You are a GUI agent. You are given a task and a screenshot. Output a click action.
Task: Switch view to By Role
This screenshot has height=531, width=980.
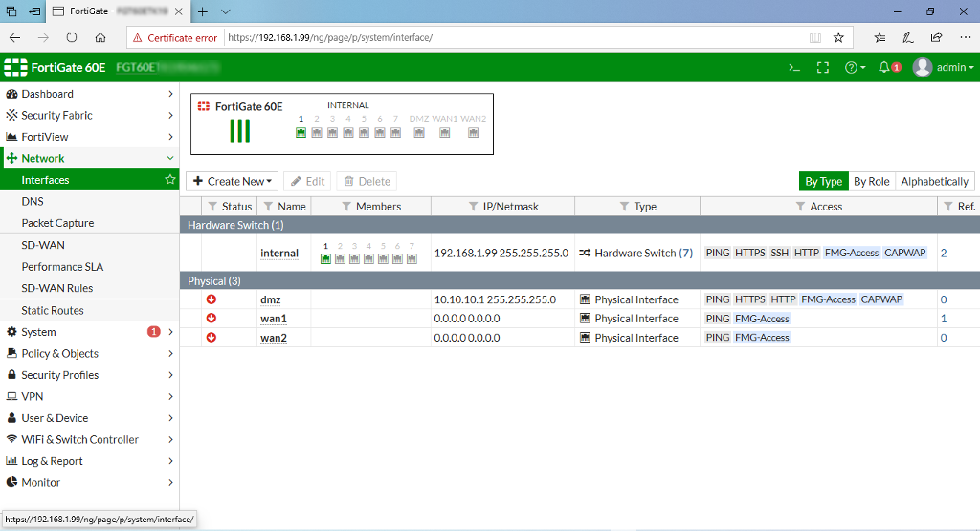871,181
